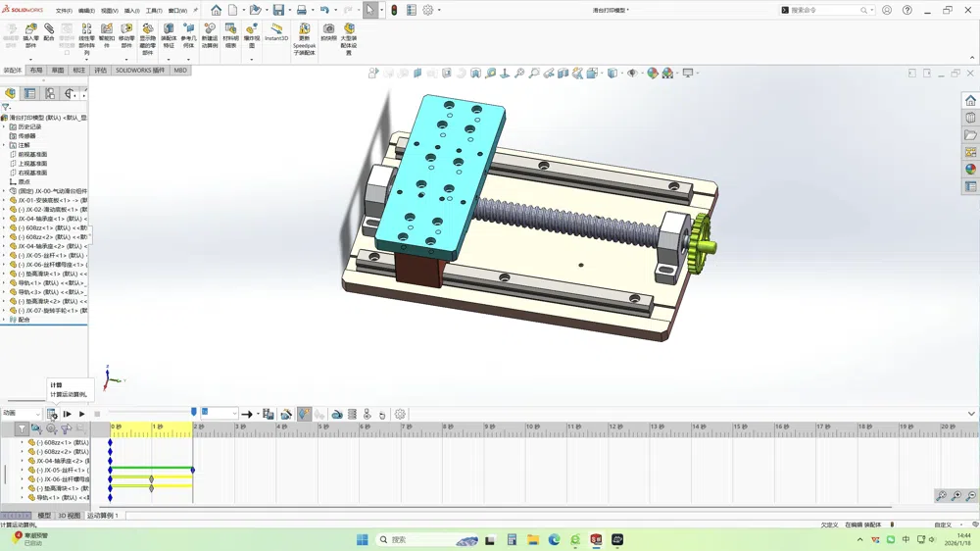Image resolution: width=980 pixels, height=551 pixels.
Task: Toggle the AutoKey button
Action: [x=304, y=414]
